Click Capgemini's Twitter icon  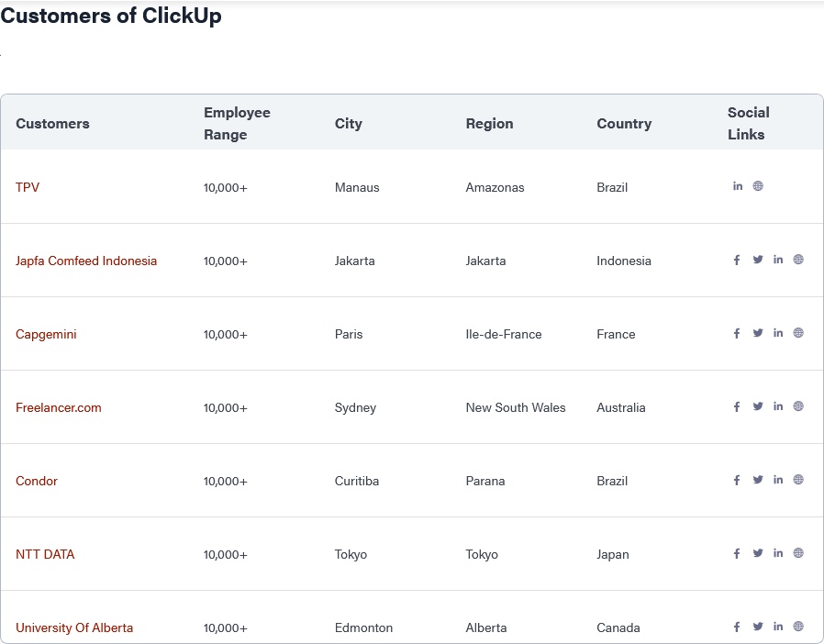pos(758,333)
